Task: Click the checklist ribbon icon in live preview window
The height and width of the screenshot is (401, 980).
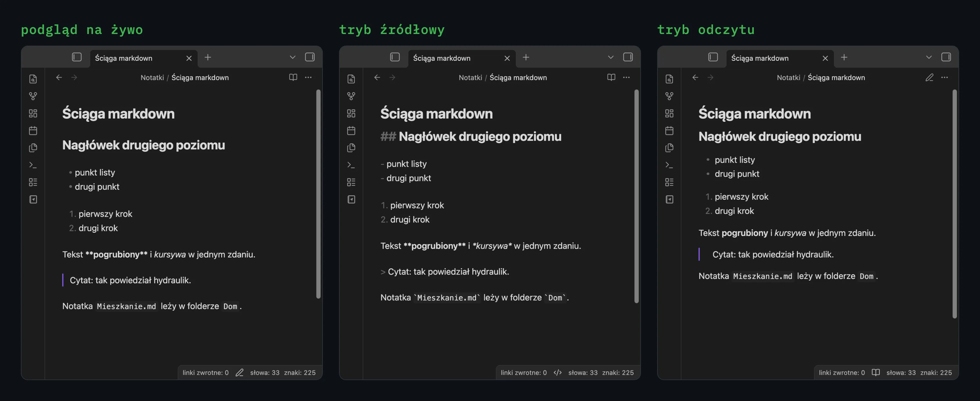Action: (33, 182)
